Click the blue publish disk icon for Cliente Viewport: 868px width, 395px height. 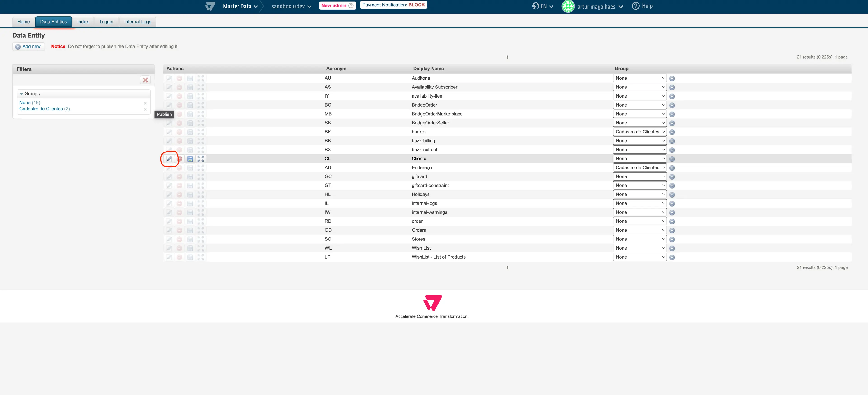(x=190, y=159)
